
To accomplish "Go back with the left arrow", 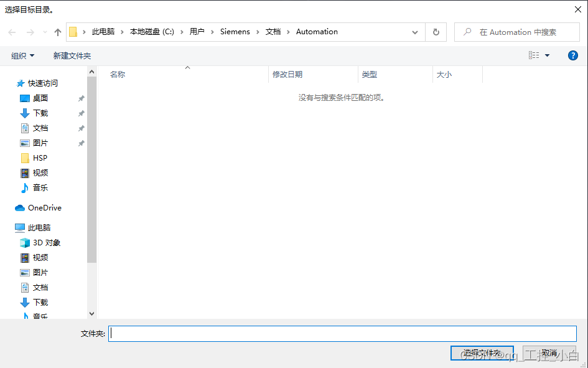I will coord(12,32).
